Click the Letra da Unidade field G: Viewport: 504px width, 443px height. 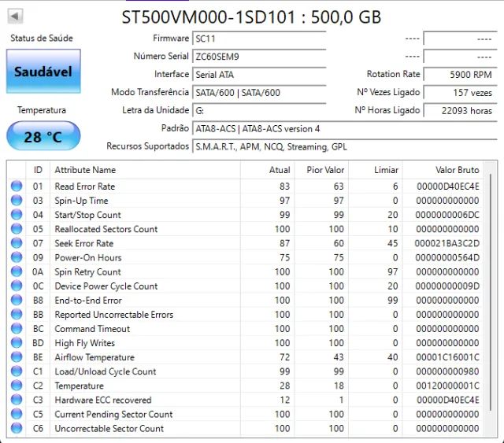coord(259,110)
